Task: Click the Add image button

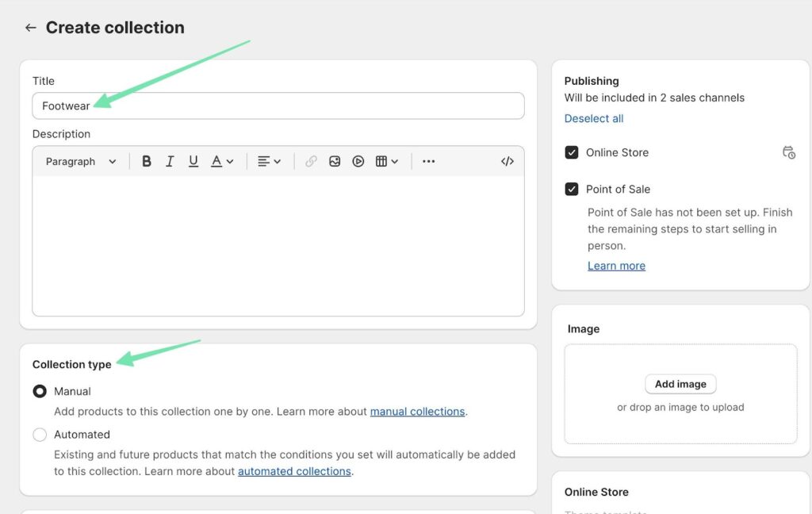Action: click(x=680, y=384)
